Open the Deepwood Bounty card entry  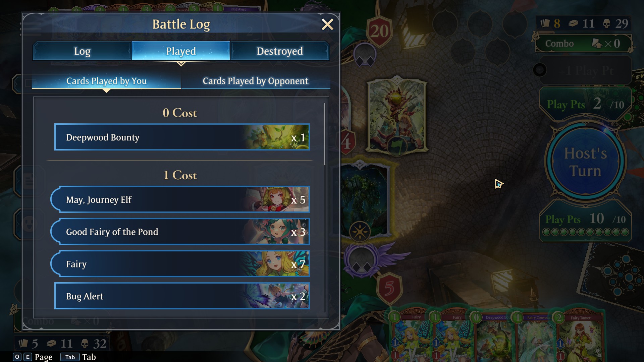pos(182,137)
